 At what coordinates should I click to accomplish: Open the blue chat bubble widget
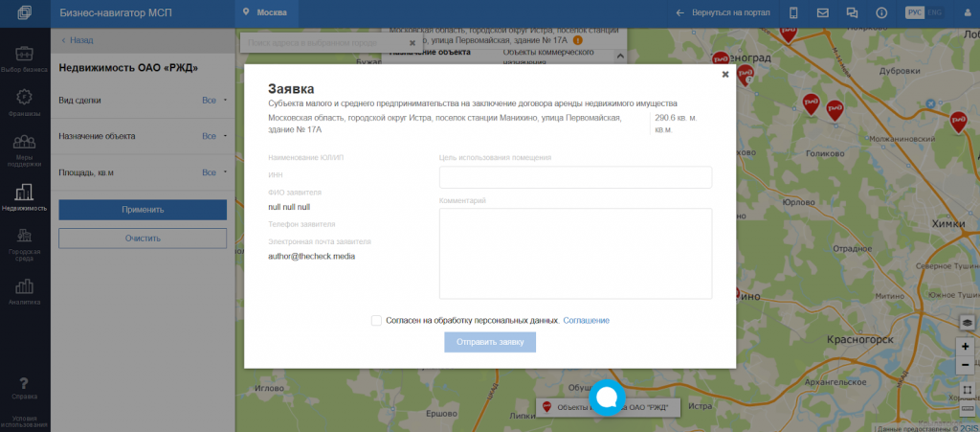coord(608,397)
